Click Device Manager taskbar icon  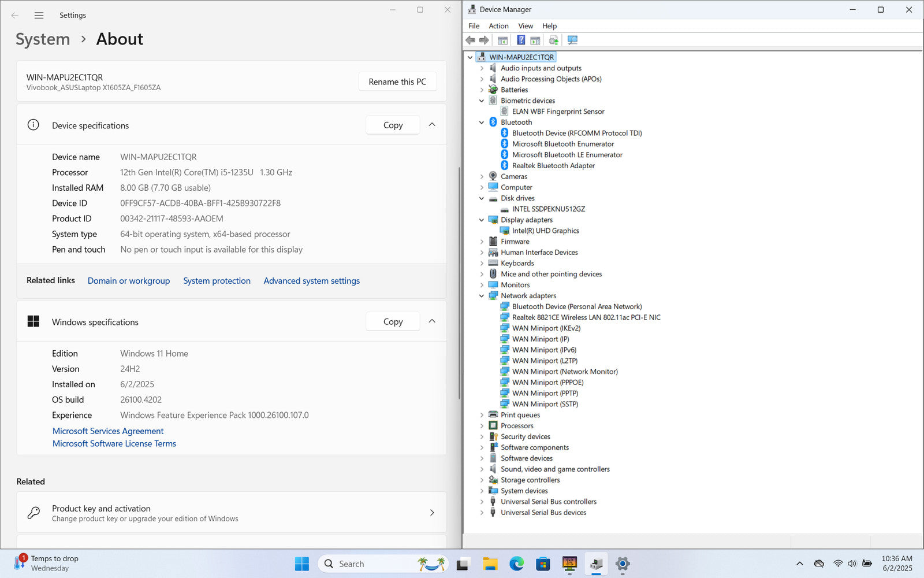click(x=596, y=564)
